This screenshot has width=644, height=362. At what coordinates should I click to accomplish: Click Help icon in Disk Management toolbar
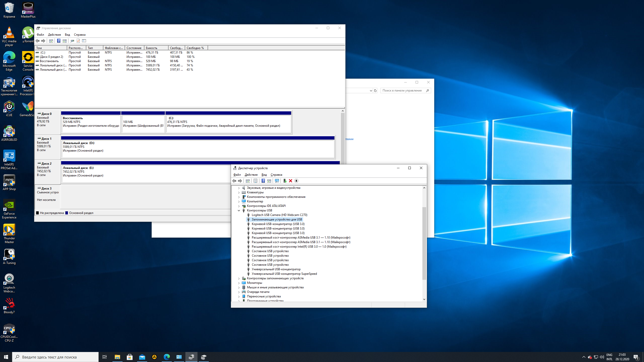[x=59, y=41]
